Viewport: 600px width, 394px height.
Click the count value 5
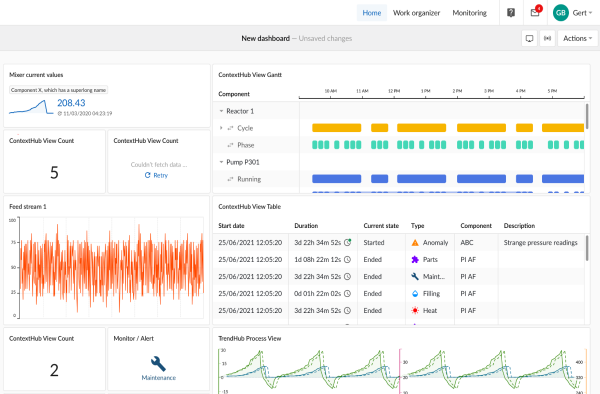[54, 173]
